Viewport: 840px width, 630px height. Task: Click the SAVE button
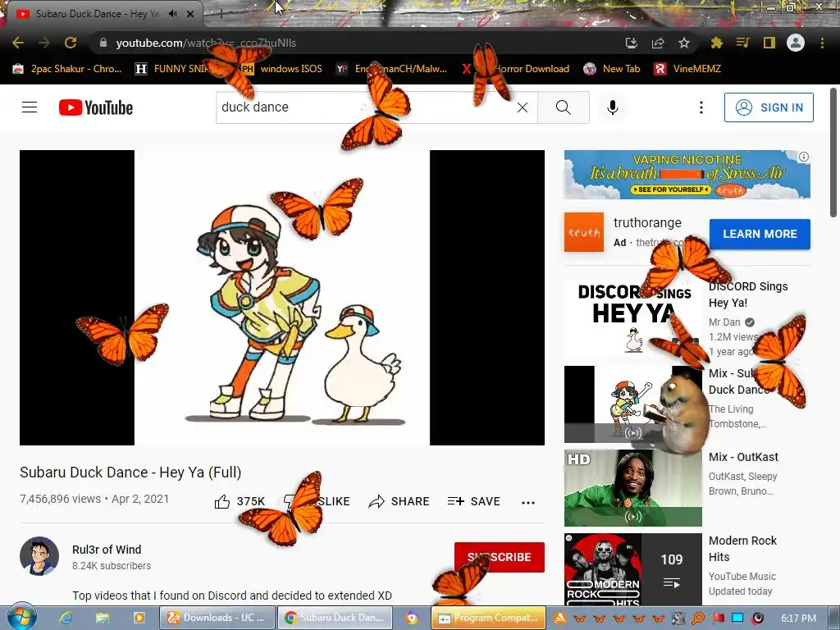473,501
